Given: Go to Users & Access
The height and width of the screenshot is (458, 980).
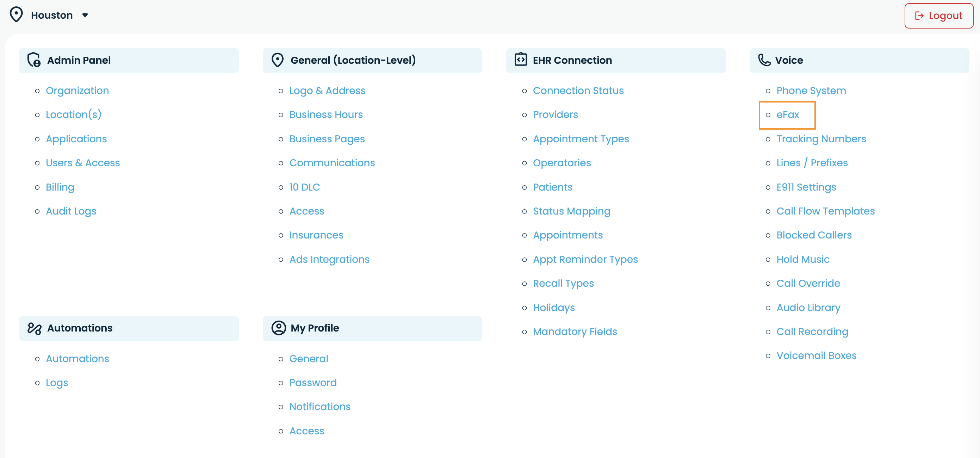Looking at the screenshot, I should (x=83, y=163).
